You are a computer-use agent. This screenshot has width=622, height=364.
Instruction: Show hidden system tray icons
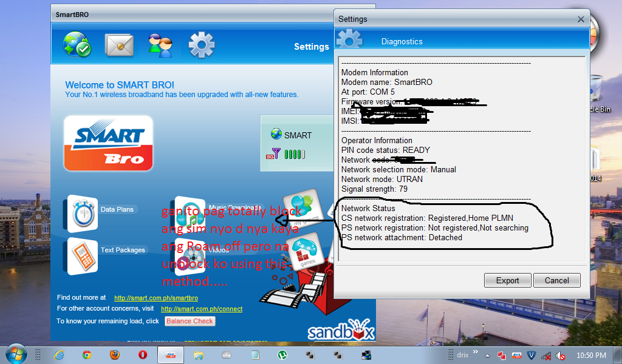point(487,356)
